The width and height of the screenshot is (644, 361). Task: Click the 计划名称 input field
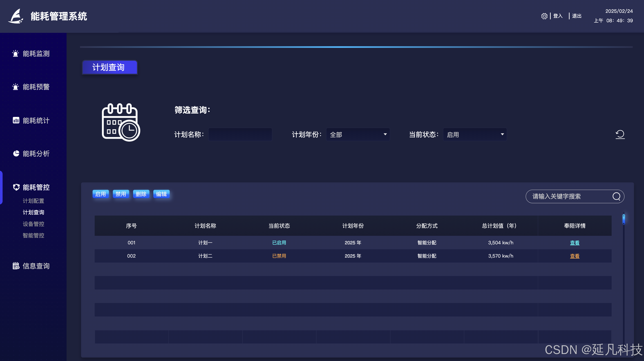coord(240,134)
